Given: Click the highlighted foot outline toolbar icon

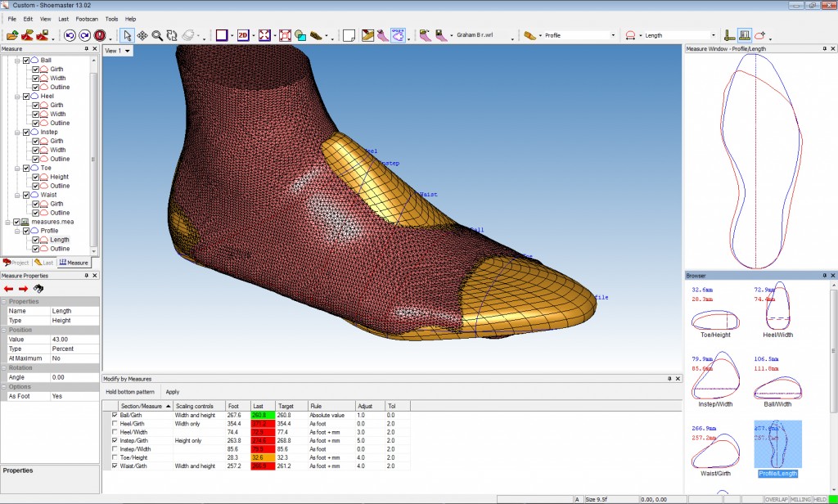Looking at the screenshot, I should (398, 35).
